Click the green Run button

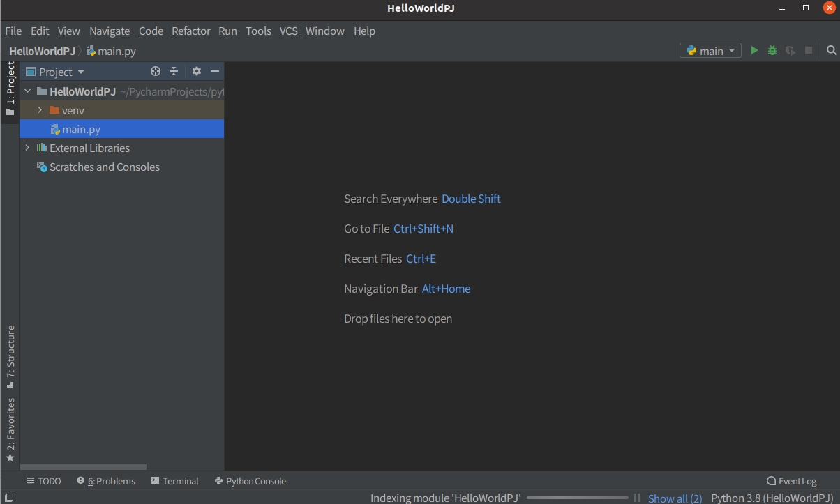click(754, 51)
